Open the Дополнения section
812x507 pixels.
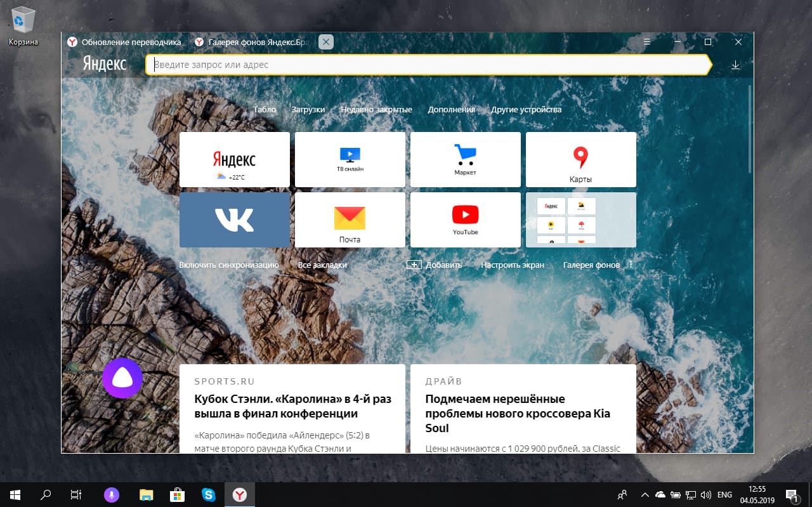pyautogui.click(x=451, y=109)
